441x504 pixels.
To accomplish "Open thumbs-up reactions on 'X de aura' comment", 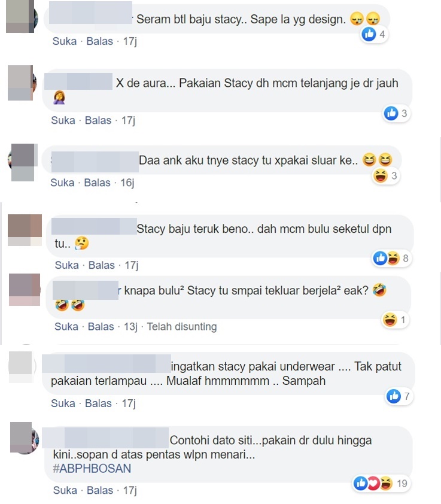I will (x=397, y=113).
